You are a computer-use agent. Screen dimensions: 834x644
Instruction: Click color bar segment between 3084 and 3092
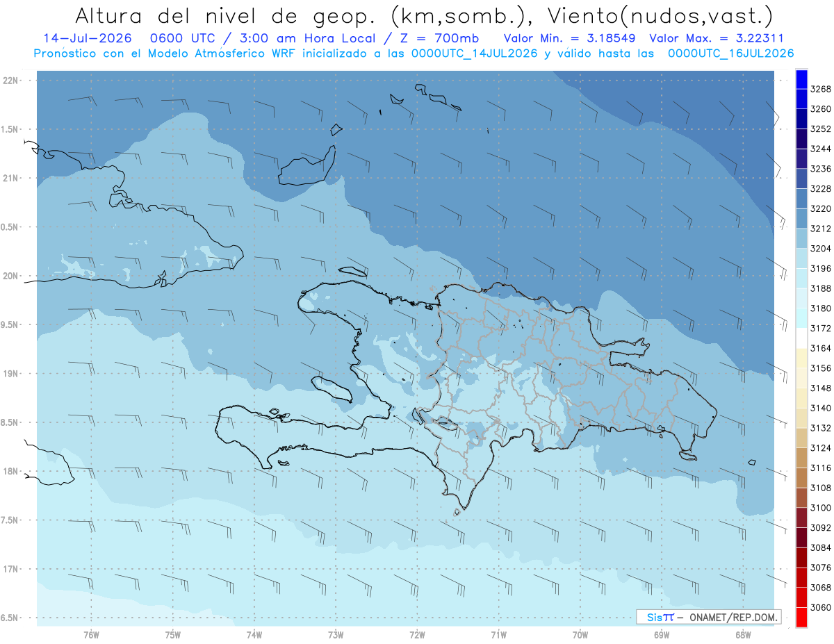tap(801, 537)
